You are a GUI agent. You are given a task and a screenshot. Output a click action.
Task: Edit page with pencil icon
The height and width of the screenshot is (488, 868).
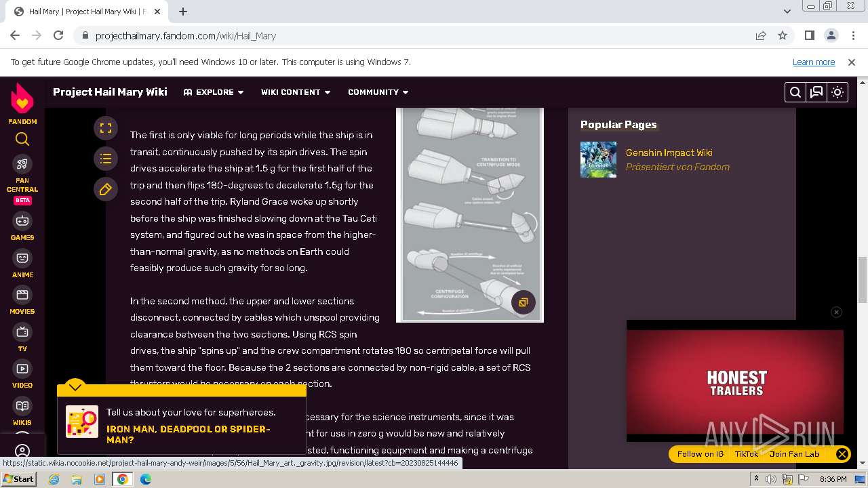pos(106,190)
